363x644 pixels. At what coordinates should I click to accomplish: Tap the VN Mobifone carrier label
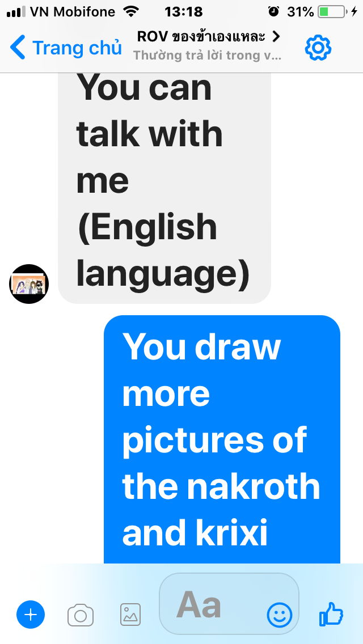coord(73,12)
